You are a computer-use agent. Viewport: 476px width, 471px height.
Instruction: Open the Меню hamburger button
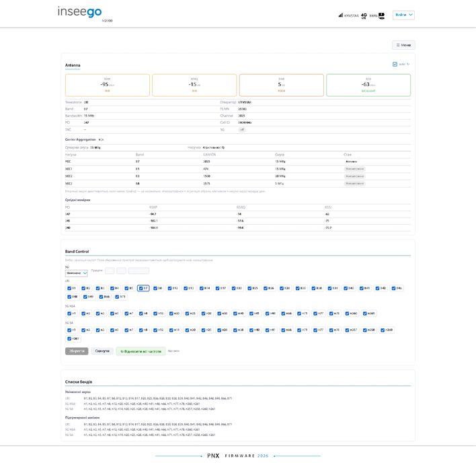(x=403, y=45)
